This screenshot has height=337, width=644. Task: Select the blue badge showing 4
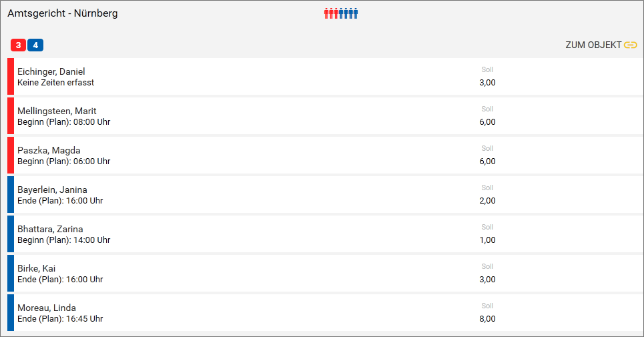point(35,45)
